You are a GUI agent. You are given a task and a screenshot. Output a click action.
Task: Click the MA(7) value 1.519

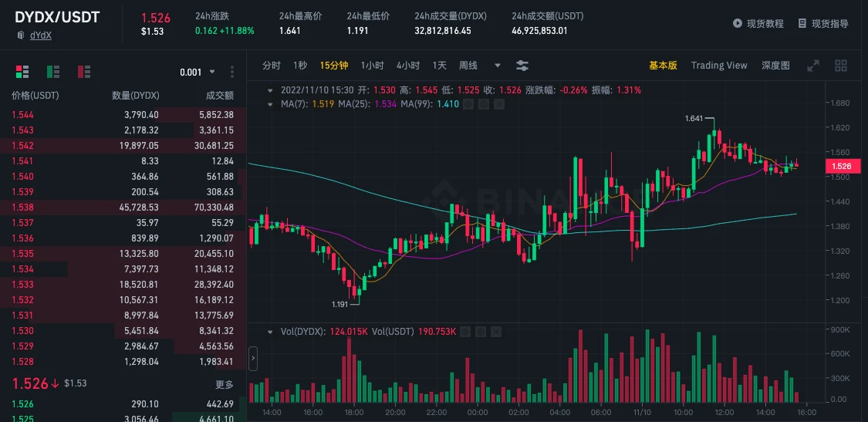pos(323,103)
